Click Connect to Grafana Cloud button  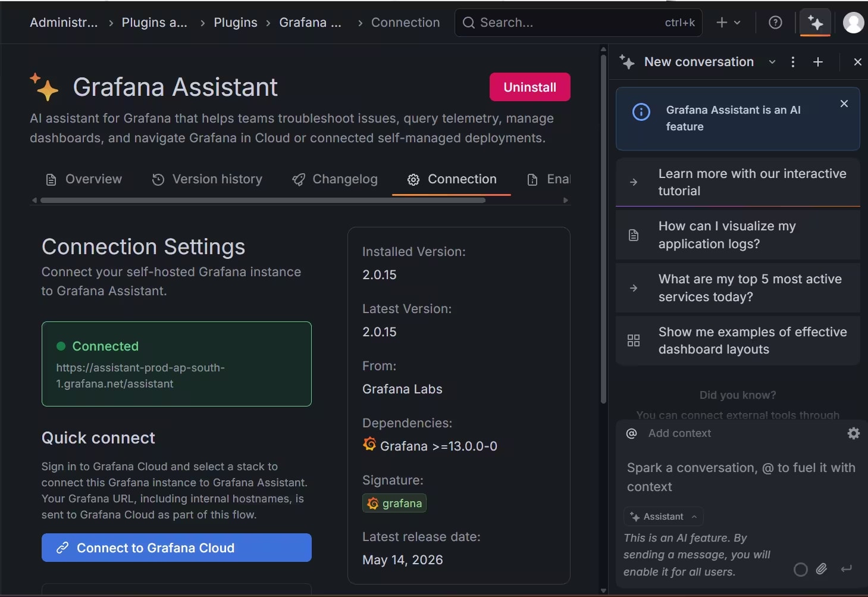point(177,548)
